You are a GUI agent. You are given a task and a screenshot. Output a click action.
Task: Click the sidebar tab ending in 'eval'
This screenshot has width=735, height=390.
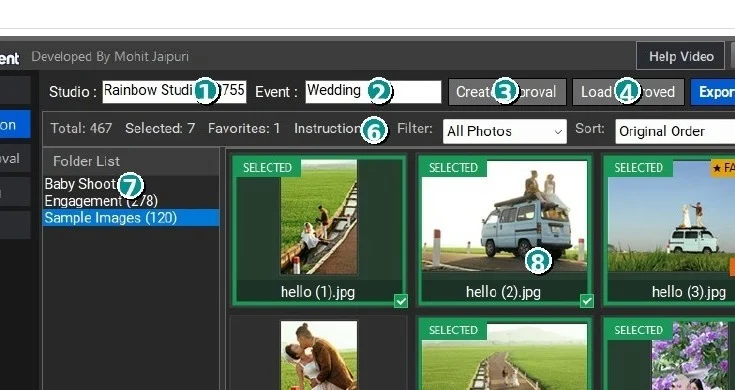point(15,158)
